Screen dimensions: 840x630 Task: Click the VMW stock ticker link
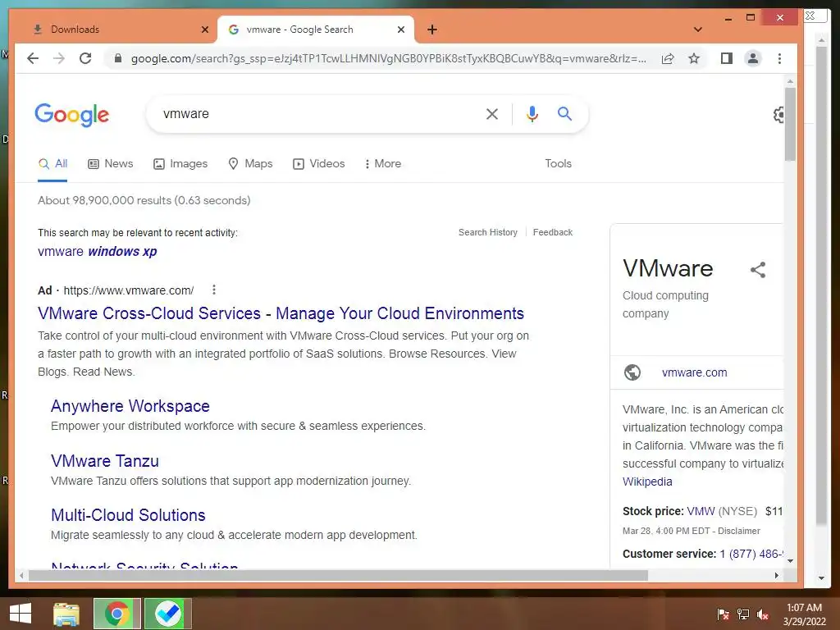tap(701, 512)
